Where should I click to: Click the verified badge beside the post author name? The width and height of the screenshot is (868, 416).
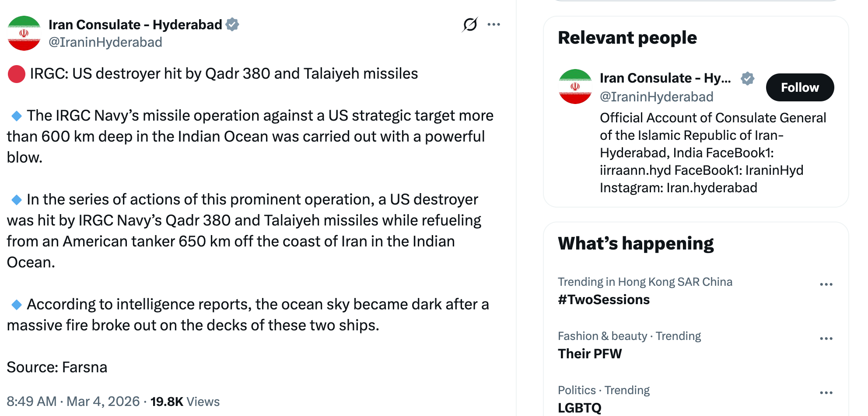click(232, 24)
